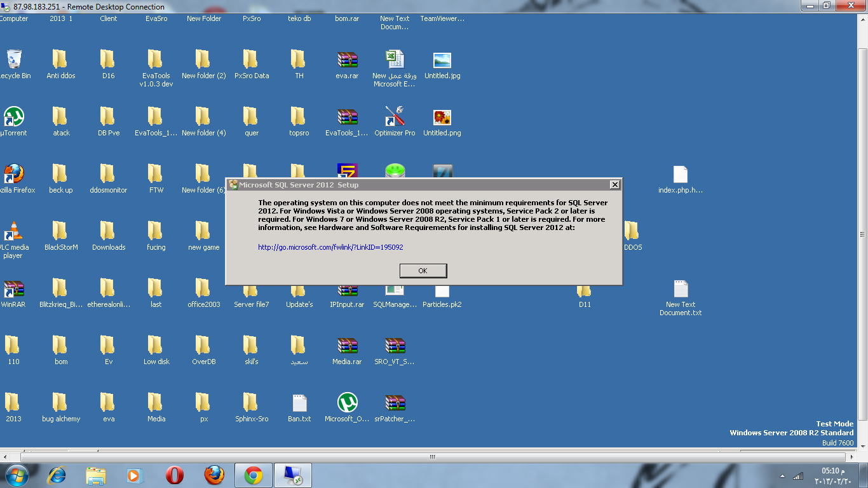Open Firefox from the taskbar
The image size is (868, 488).
[214, 475]
